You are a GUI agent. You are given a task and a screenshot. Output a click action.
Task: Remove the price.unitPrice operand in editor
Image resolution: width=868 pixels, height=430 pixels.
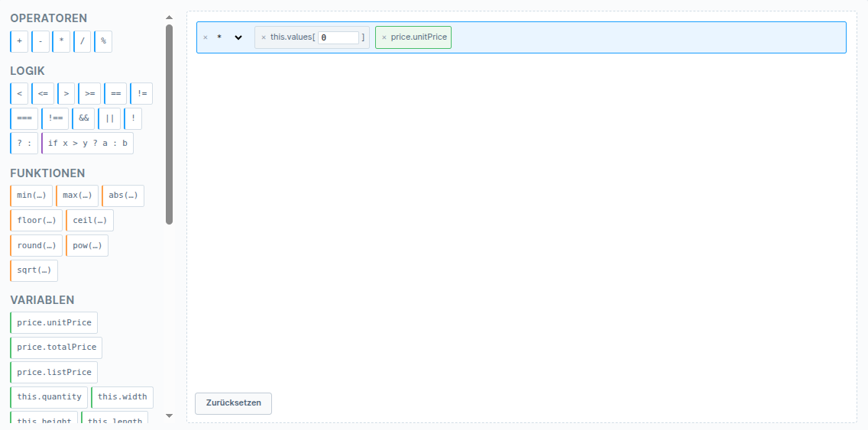coord(384,37)
